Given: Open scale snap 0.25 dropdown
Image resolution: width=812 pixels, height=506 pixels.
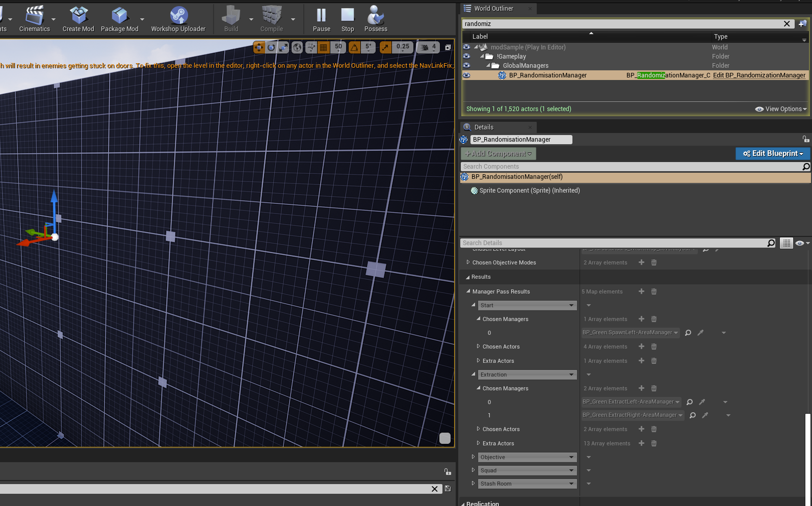Looking at the screenshot, I should coord(403,47).
